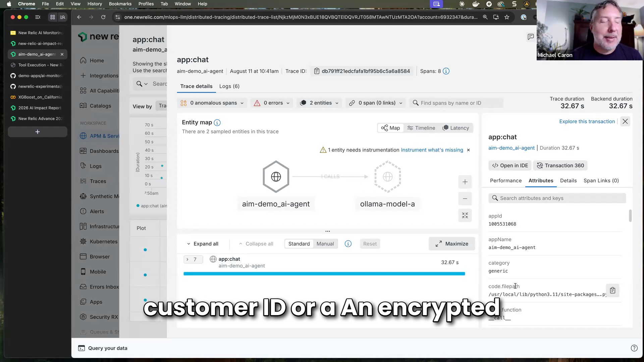The image size is (644, 362).
Task: Switch to the Logs (6) tab
Action: click(229, 86)
